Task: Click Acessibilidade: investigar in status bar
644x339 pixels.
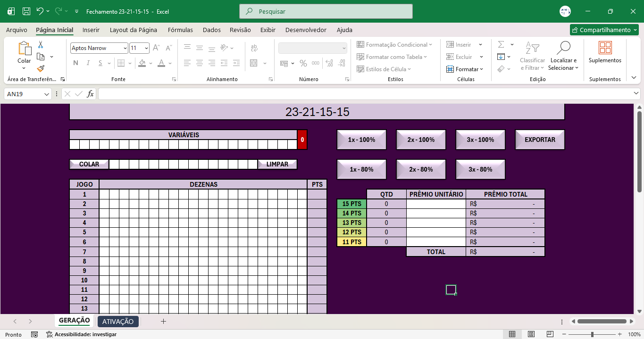Action: pos(81,334)
